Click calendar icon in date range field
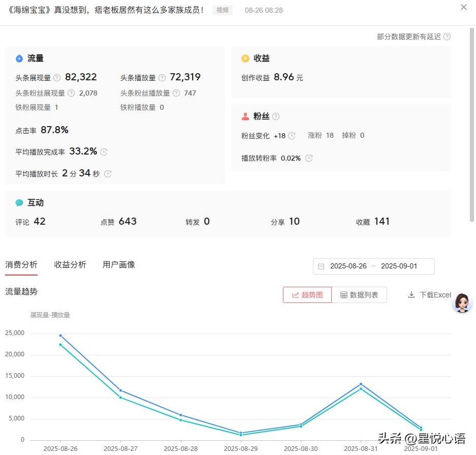The image size is (476, 455). click(321, 266)
